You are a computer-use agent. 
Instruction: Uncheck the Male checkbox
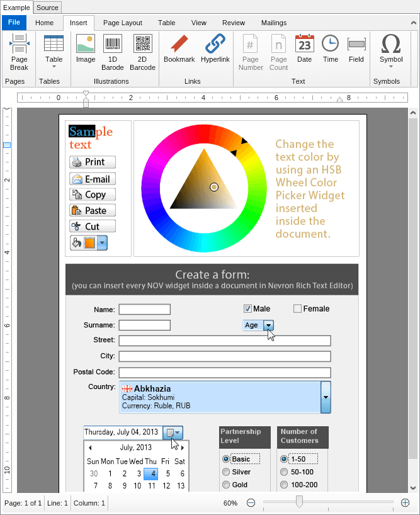pyautogui.click(x=248, y=308)
